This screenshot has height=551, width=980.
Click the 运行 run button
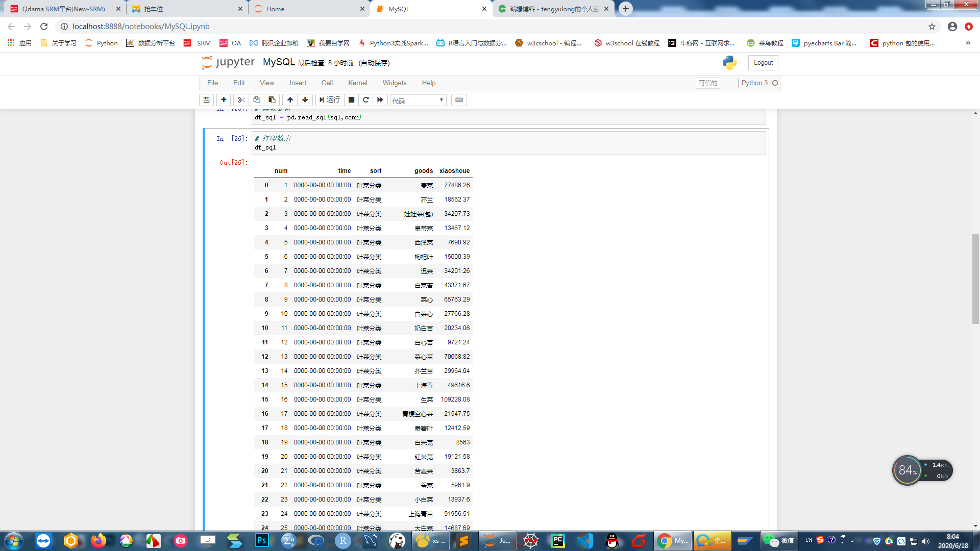(x=330, y=100)
